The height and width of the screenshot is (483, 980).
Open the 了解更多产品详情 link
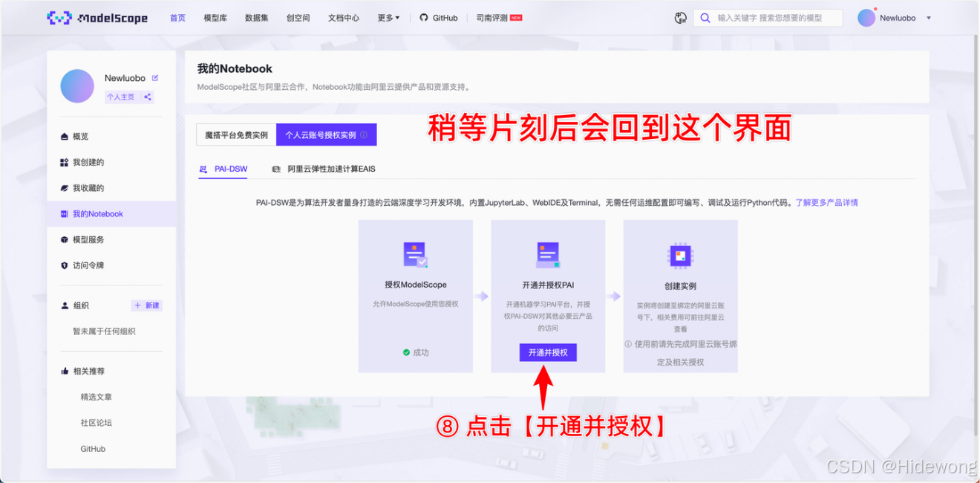tap(826, 202)
